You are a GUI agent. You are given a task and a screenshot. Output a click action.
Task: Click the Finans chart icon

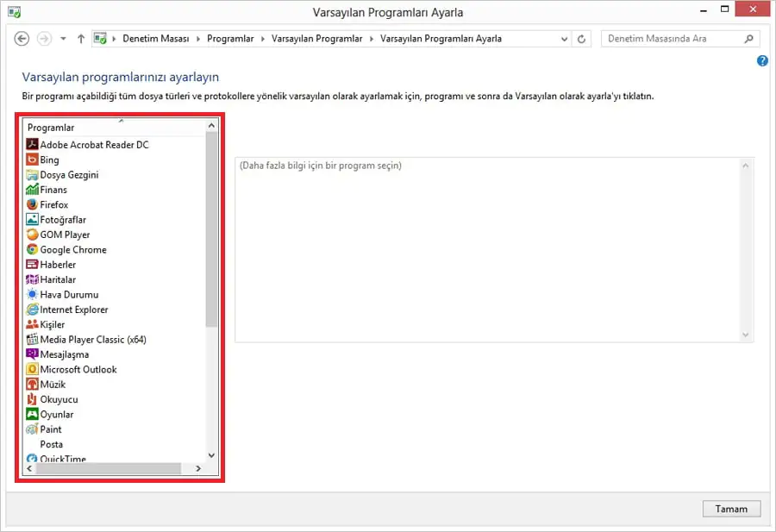click(32, 190)
